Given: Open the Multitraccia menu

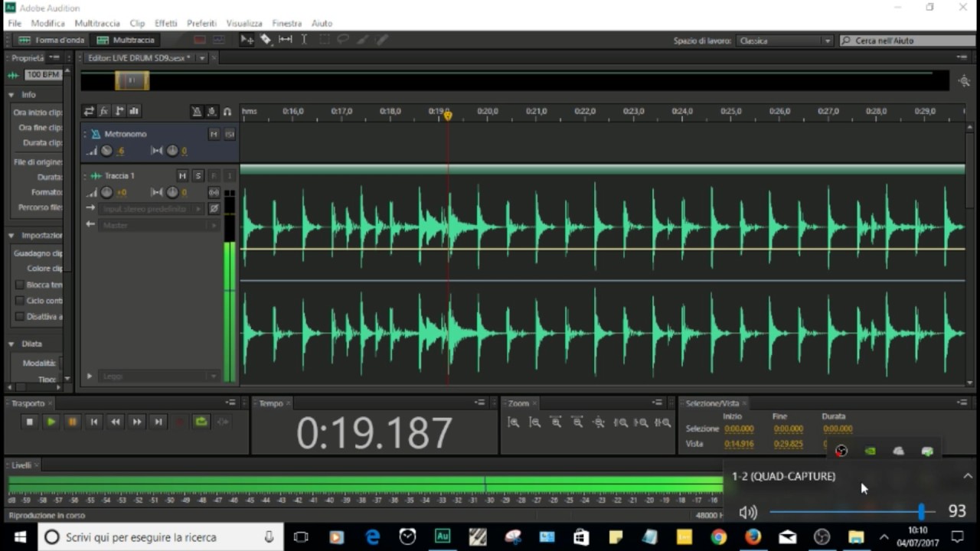Looking at the screenshot, I should tap(97, 24).
